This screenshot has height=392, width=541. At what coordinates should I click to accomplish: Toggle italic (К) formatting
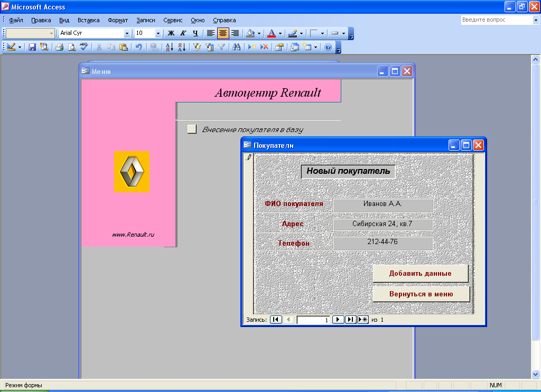pyautogui.click(x=183, y=33)
